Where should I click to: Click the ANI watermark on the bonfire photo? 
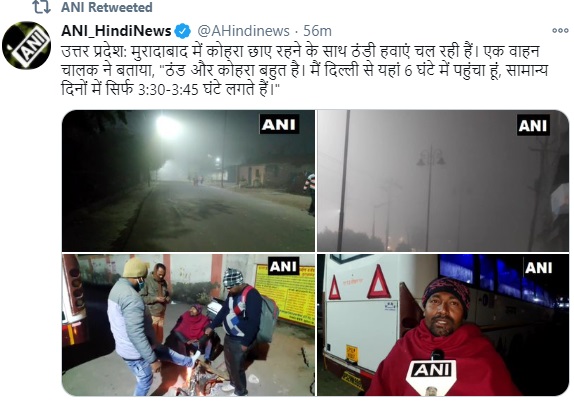coord(284,266)
